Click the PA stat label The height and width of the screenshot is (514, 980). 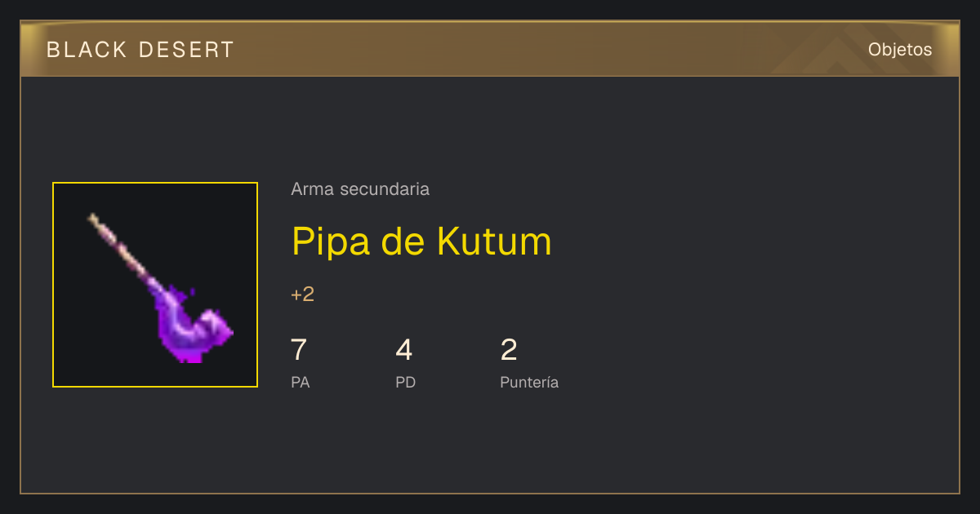click(300, 382)
